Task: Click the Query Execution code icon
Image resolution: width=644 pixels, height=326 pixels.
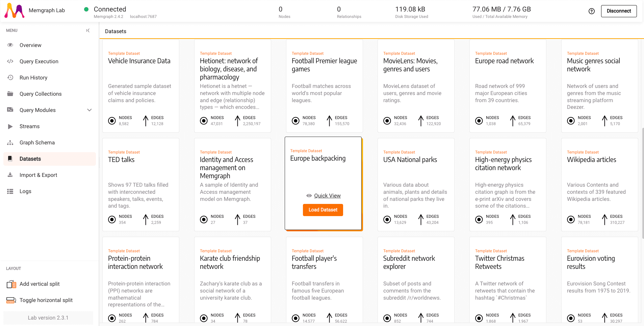Action: pos(10,61)
